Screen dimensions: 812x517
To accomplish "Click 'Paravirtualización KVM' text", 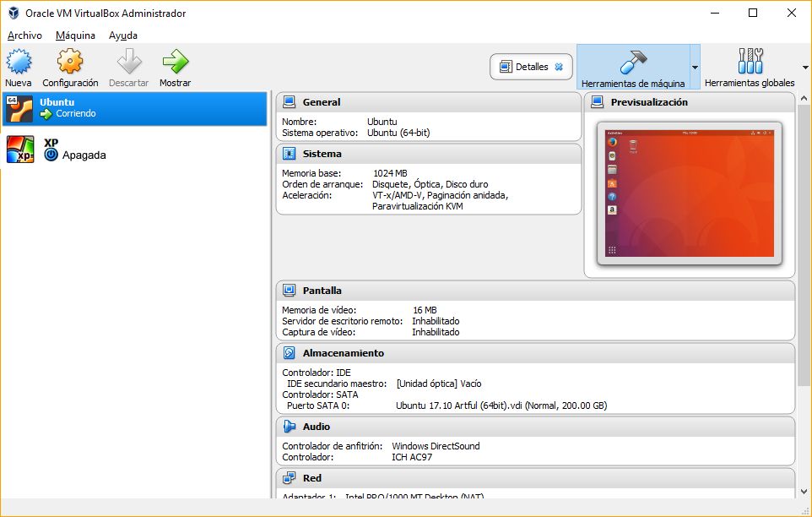I will (417, 206).
